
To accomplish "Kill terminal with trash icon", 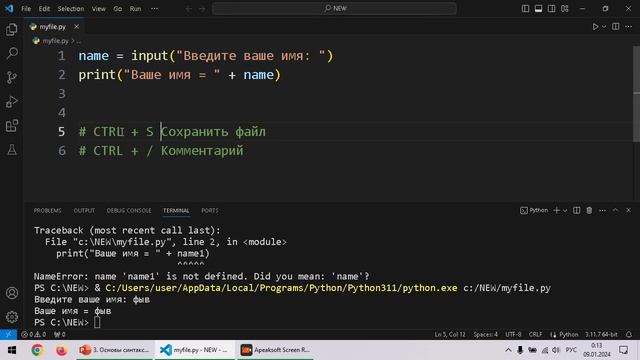I will point(589,210).
